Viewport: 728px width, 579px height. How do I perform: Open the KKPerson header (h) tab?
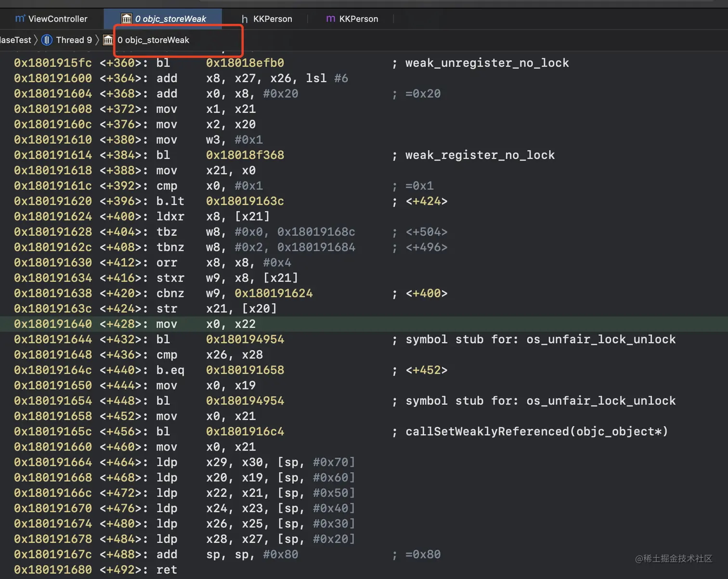267,19
